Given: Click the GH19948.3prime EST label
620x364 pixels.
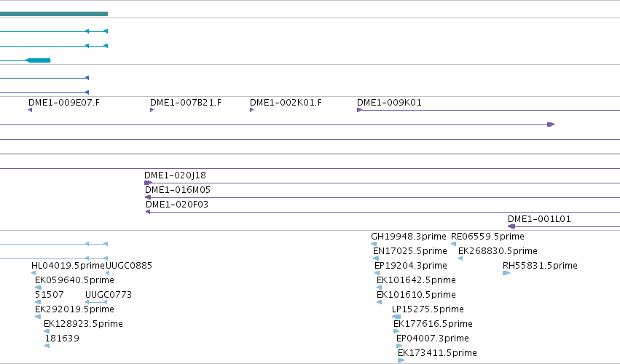Looking at the screenshot, I should tap(409, 237).
